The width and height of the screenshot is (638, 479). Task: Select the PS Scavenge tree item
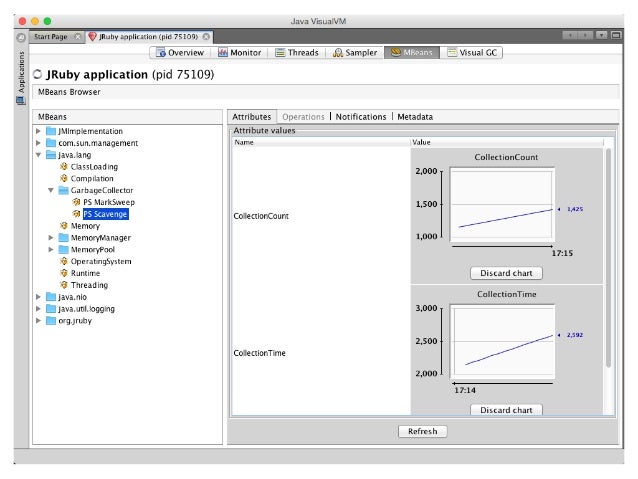(105, 214)
